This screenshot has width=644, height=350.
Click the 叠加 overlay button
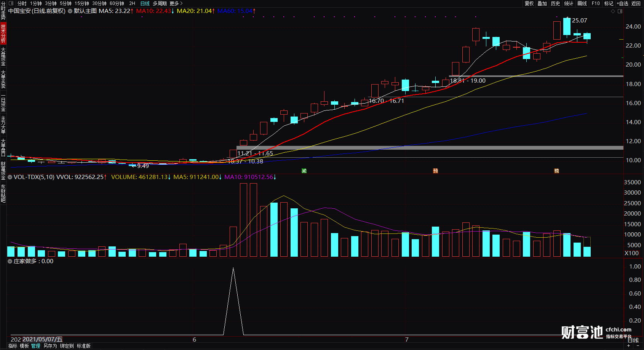point(542,3)
